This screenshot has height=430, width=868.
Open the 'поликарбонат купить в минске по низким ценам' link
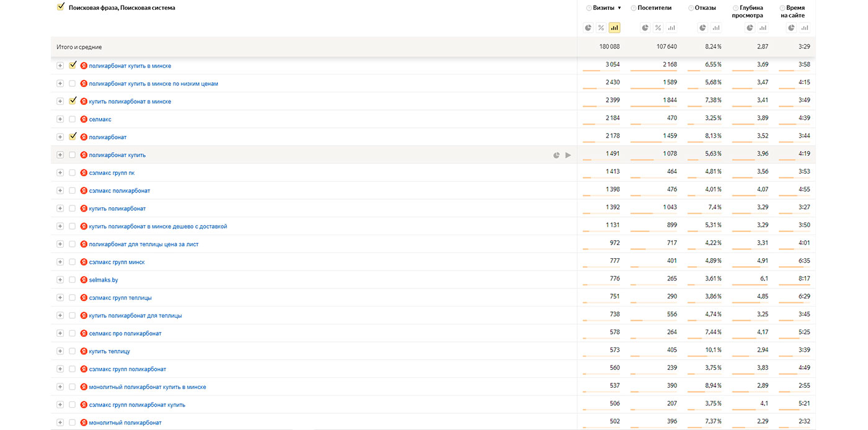[154, 84]
